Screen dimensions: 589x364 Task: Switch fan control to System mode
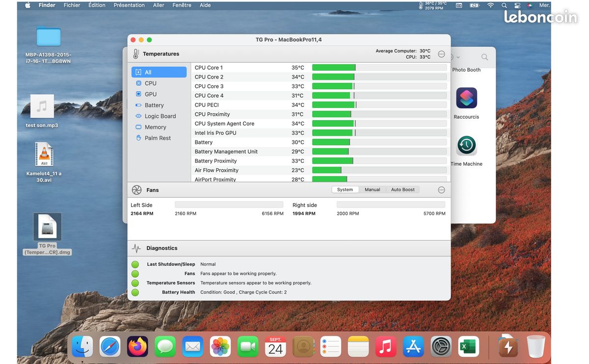[345, 190]
